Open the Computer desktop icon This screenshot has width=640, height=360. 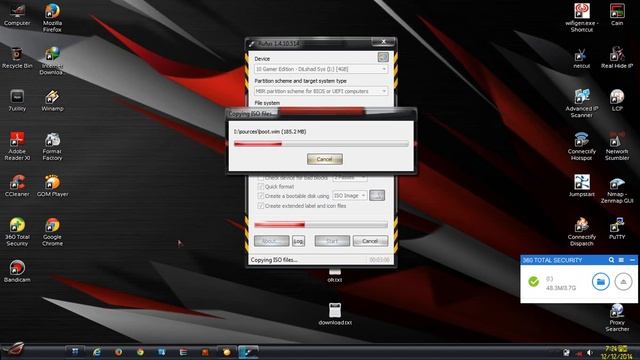tap(17, 14)
